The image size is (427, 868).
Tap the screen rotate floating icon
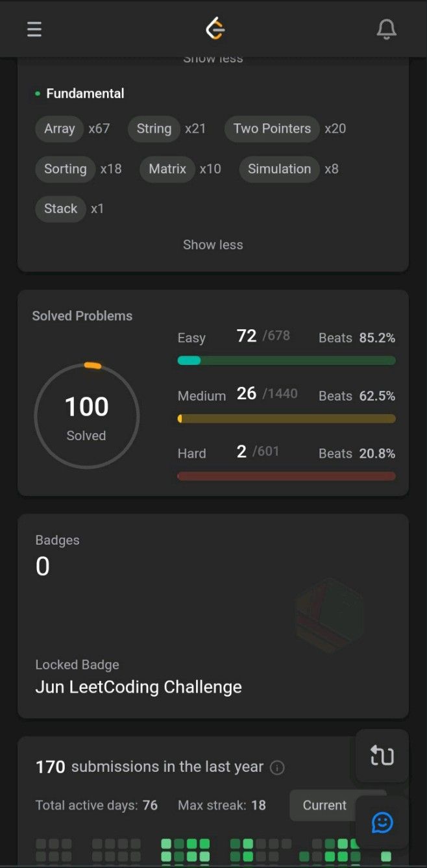tap(382, 756)
